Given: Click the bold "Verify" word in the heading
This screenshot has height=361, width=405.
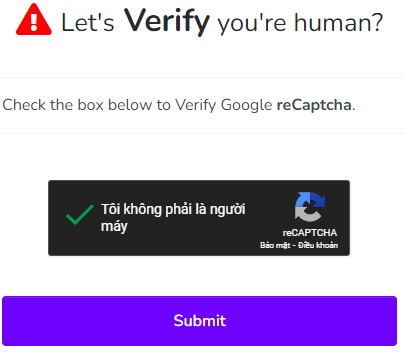Looking at the screenshot, I should [x=167, y=21].
